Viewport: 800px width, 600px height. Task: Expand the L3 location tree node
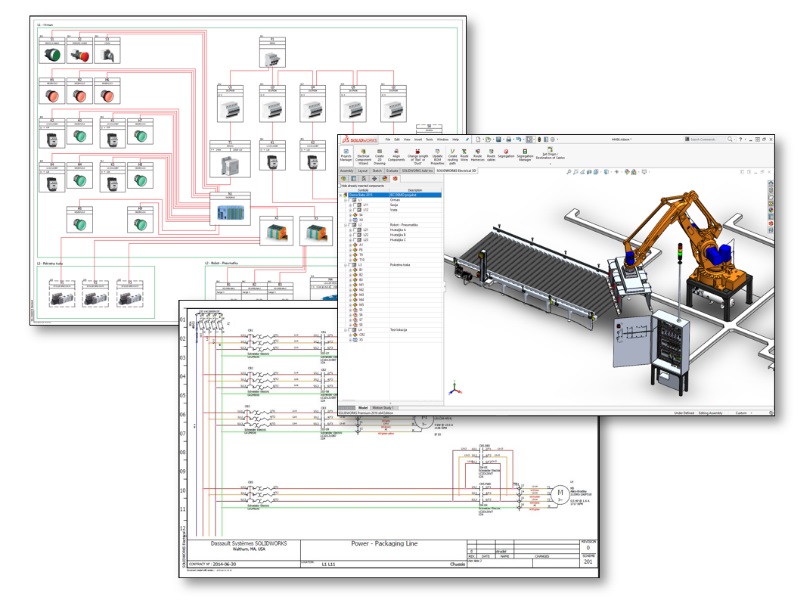point(346,264)
